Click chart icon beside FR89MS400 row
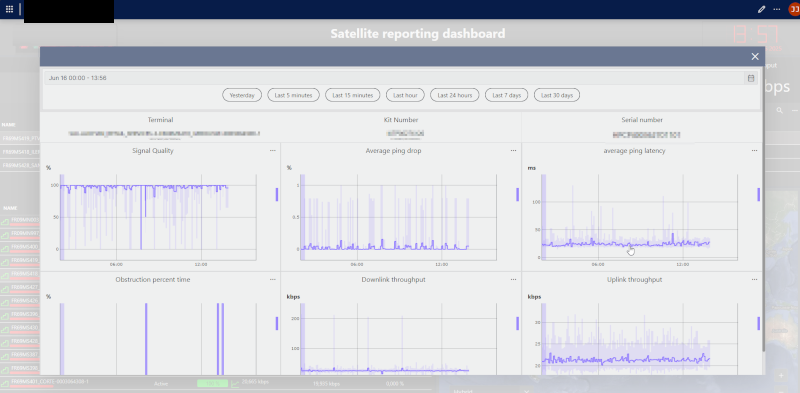The image size is (800, 393). click(5, 249)
